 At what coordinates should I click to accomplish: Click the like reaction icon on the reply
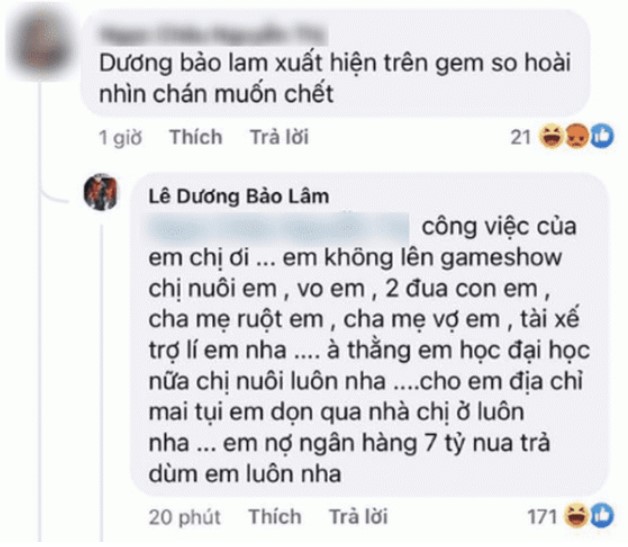[602, 516]
